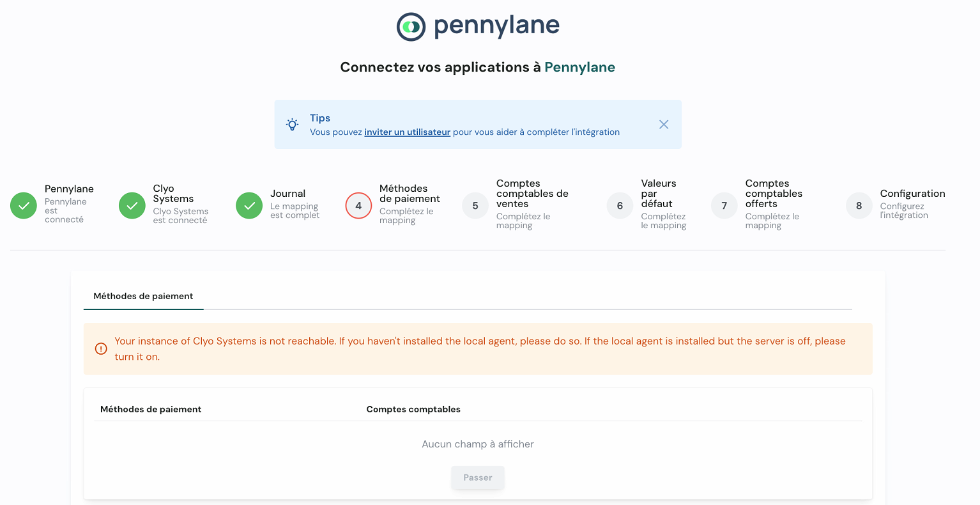Click the Configuration step title

pyautogui.click(x=912, y=194)
